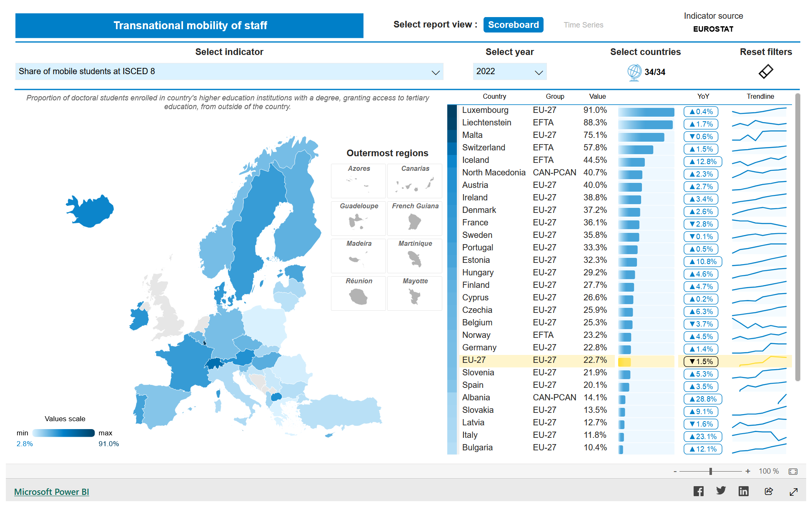Click the fit-to-page icon beside 100 %
The image size is (812, 507).
793,471
